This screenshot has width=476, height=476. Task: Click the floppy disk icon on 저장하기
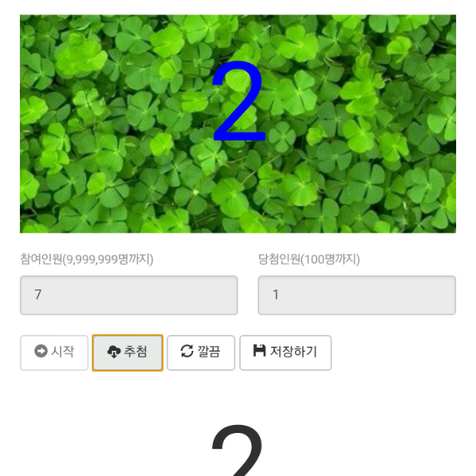(x=260, y=351)
